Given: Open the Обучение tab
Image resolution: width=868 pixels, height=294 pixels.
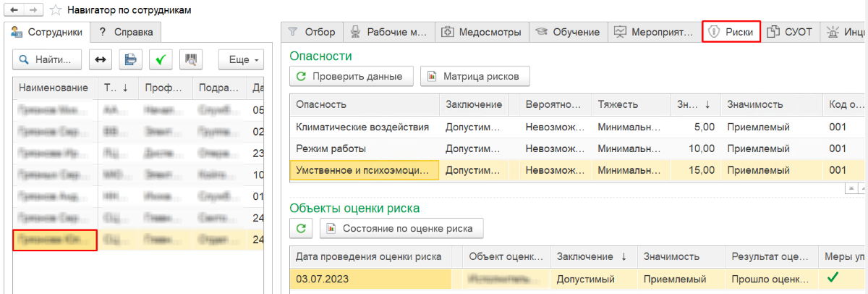Looking at the screenshot, I should 568,32.
